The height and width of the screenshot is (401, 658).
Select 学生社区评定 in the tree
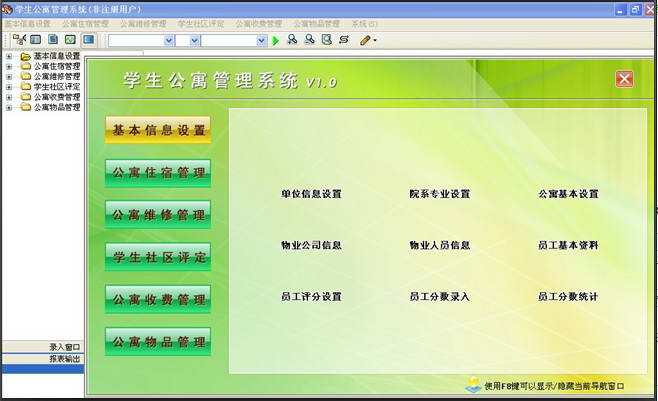coord(57,87)
